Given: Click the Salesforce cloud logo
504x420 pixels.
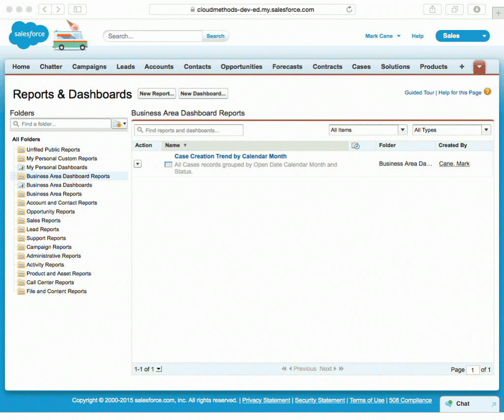Looking at the screenshot, I should (x=29, y=35).
